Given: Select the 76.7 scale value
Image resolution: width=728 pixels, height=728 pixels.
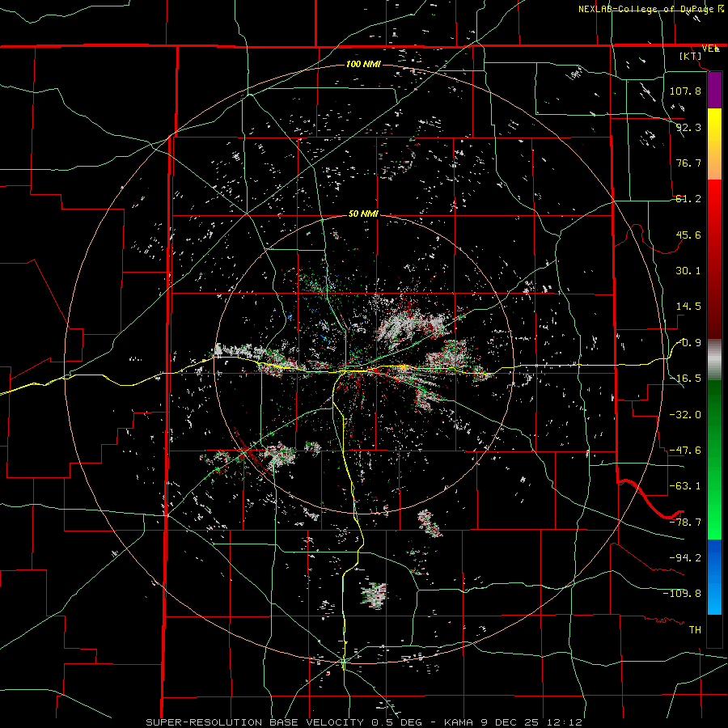Looking at the screenshot, I should click(x=688, y=163).
